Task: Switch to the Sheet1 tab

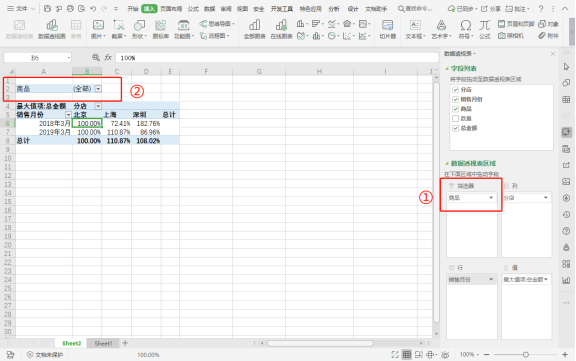Action: (x=103, y=343)
